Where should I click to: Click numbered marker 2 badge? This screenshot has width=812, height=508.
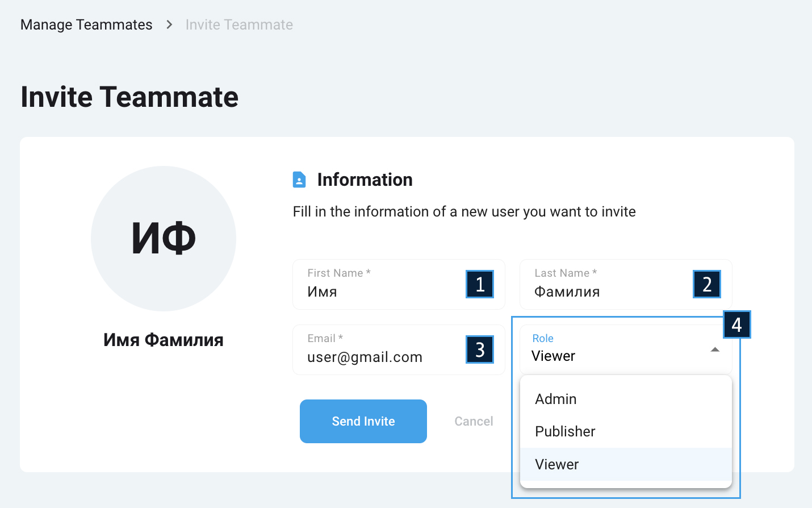707,284
